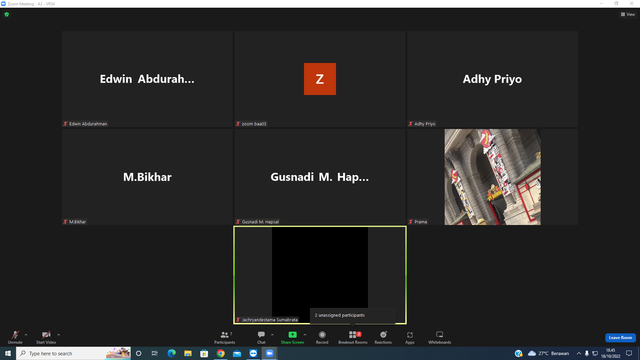Select Gusnadi M. Hapsal's video tile
640x360 pixels.
320,177
